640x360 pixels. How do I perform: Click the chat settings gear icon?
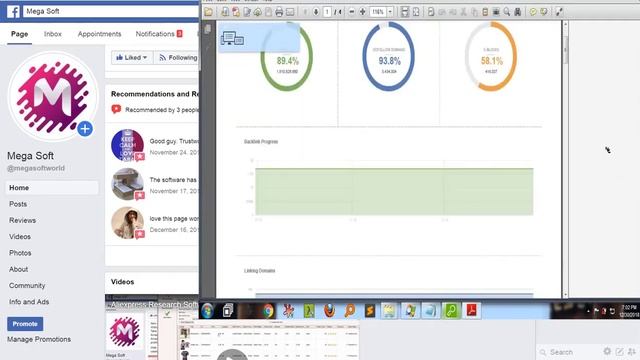(607, 351)
